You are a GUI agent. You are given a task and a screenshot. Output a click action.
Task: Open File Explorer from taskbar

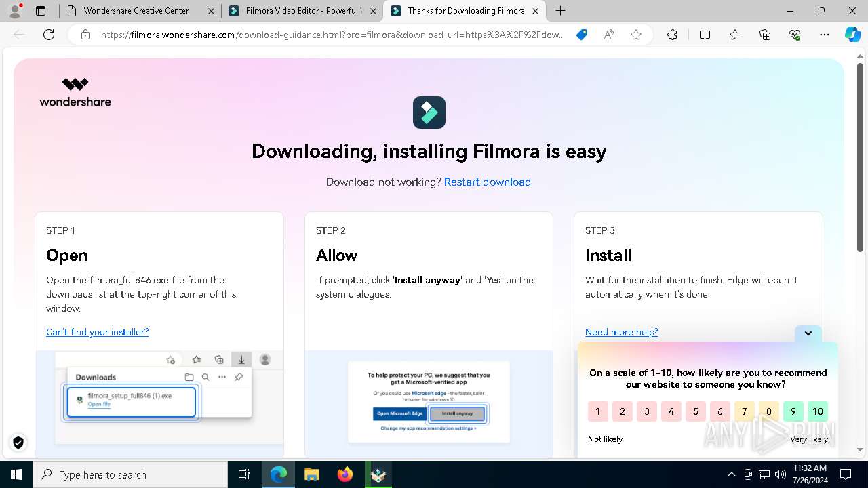[x=311, y=474]
